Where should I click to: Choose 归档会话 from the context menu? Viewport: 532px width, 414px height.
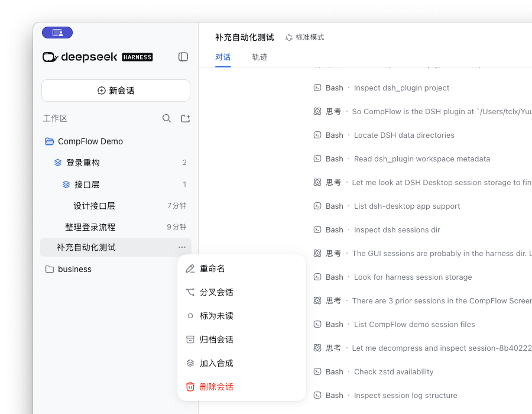click(x=242, y=339)
